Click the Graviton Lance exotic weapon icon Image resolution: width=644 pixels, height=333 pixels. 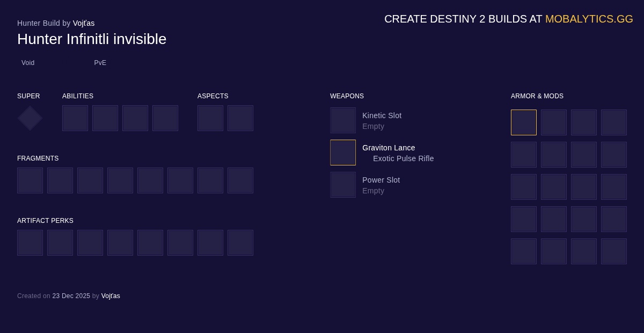(343, 153)
